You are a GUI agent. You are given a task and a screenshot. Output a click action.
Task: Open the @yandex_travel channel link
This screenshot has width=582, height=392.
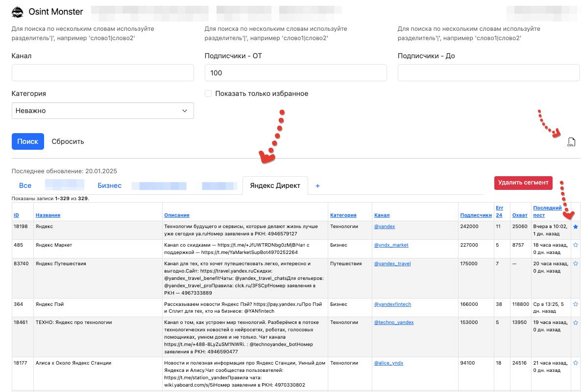(392, 263)
